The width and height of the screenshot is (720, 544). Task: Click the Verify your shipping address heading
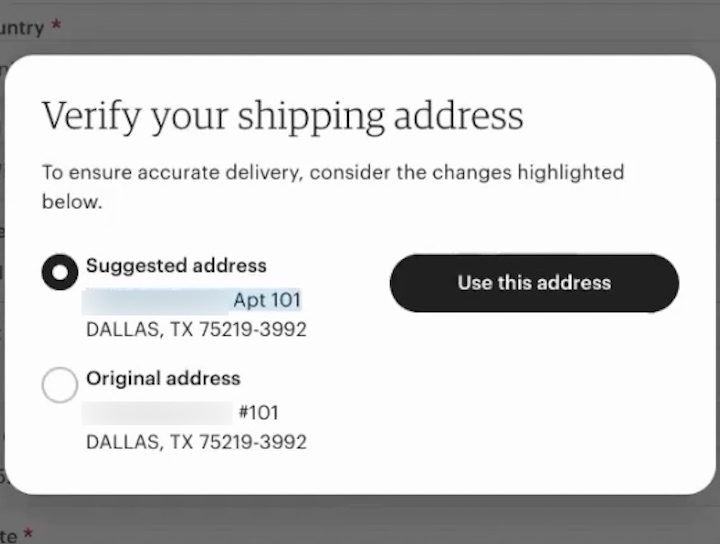coord(282,116)
